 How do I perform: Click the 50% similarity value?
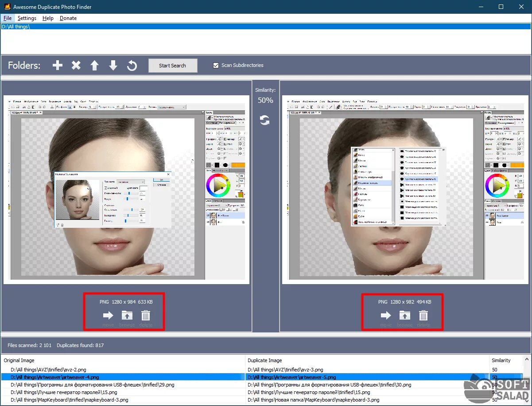click(265, 101)
